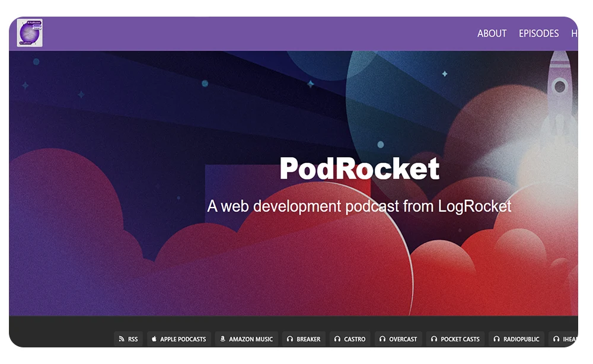Viewport: 593px width, 364px height.
Task: Click the 'A web development podcast from LogRocket' tagline
Action: [x=359, y=206]
